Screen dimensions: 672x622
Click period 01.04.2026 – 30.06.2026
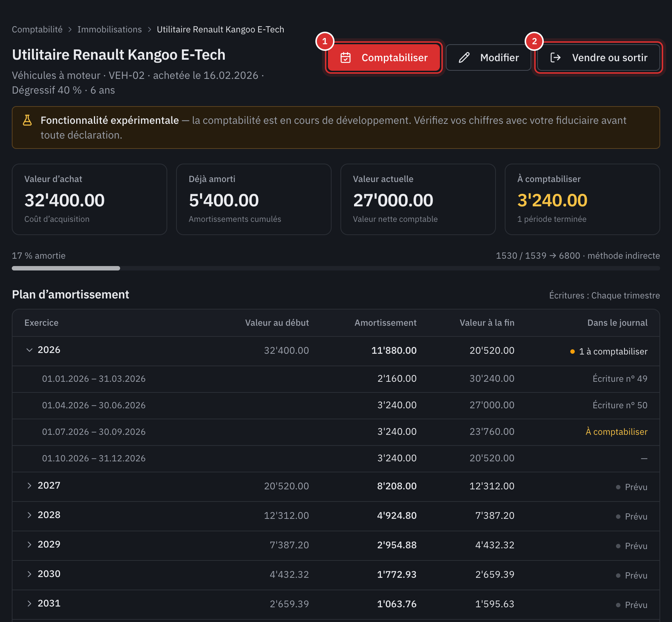pyautogui.click(x=94, y=405)
